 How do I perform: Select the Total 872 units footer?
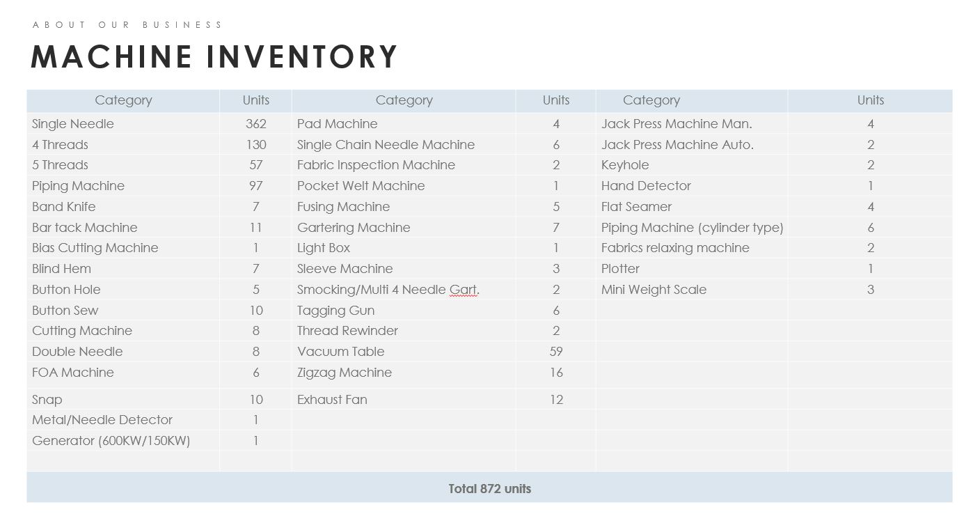pyautogui.click(x=489, y=489)
